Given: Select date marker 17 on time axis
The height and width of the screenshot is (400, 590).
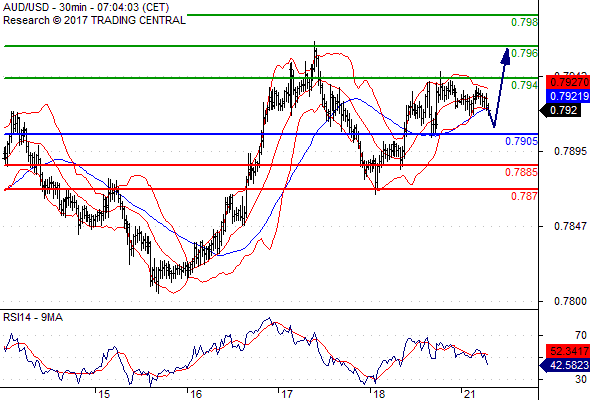Looking at the screenshot, I should click(x=287, y=394).
